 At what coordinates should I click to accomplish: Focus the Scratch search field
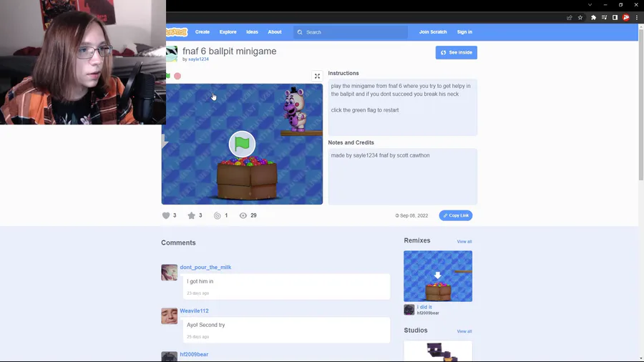[351, 32]
